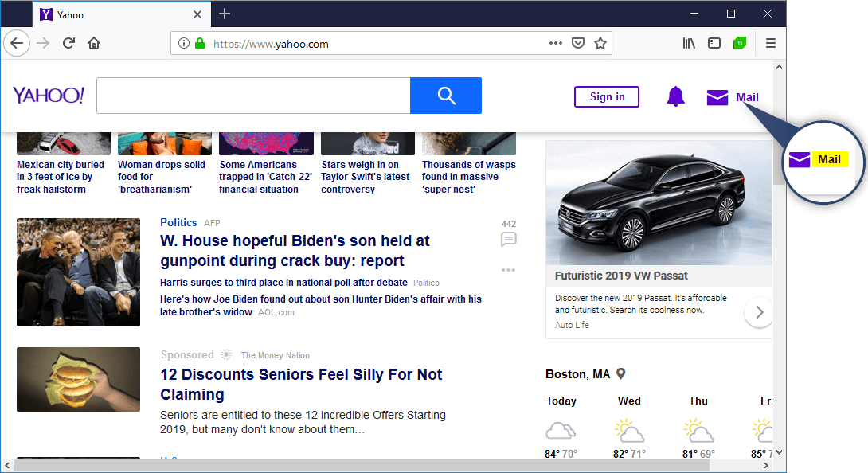Minimize the browser window
The image size is (868, 473).
[x=694, y=14]
